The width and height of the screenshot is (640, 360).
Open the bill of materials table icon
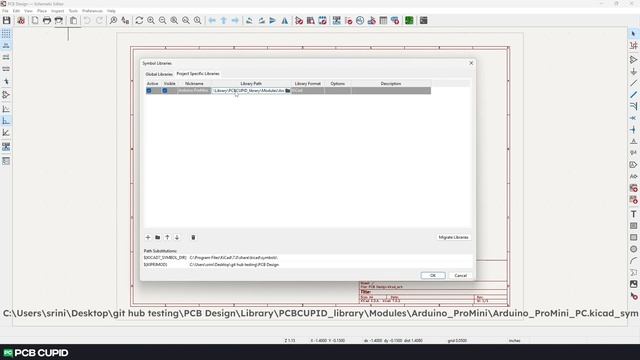click(383, 20)
